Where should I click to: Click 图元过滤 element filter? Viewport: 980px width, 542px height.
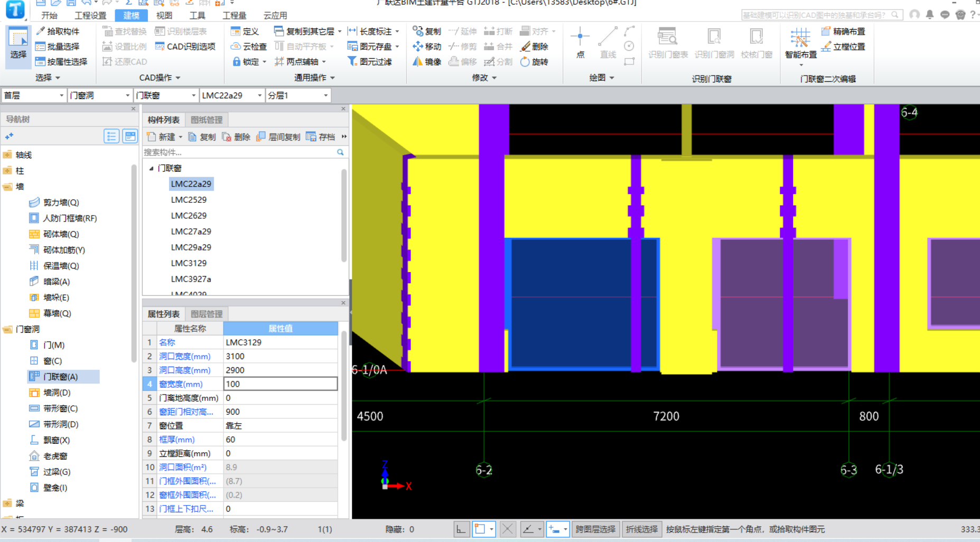click(369, 62)
